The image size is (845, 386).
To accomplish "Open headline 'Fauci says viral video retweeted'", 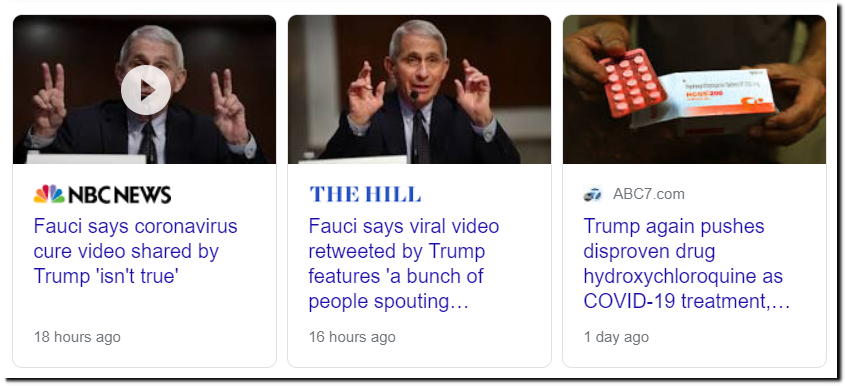I will 404,264.
